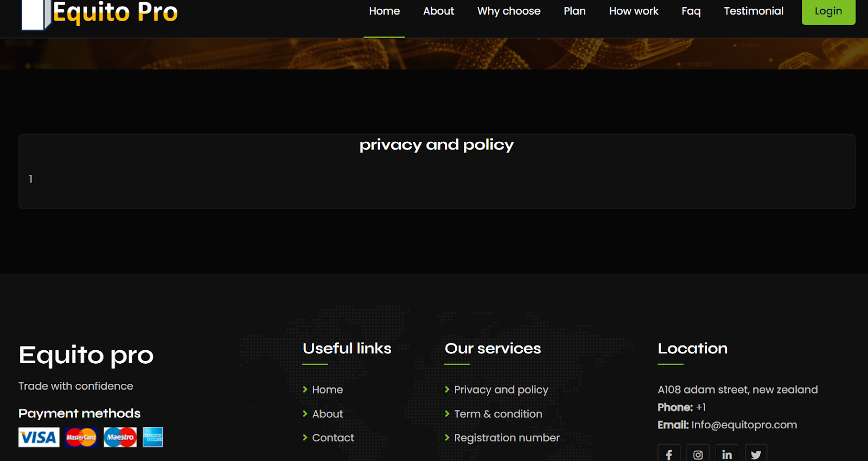Open the footer Contact link

coord(333,438)
